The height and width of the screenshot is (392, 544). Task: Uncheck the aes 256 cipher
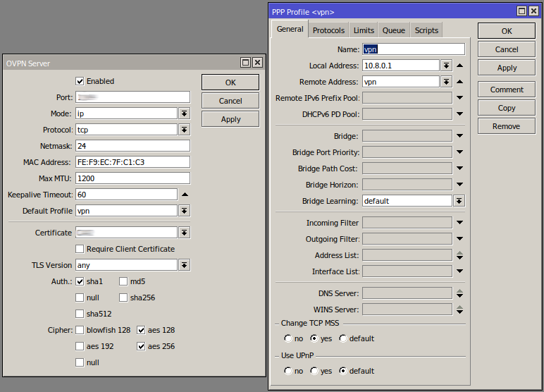(x=141, y=346)
